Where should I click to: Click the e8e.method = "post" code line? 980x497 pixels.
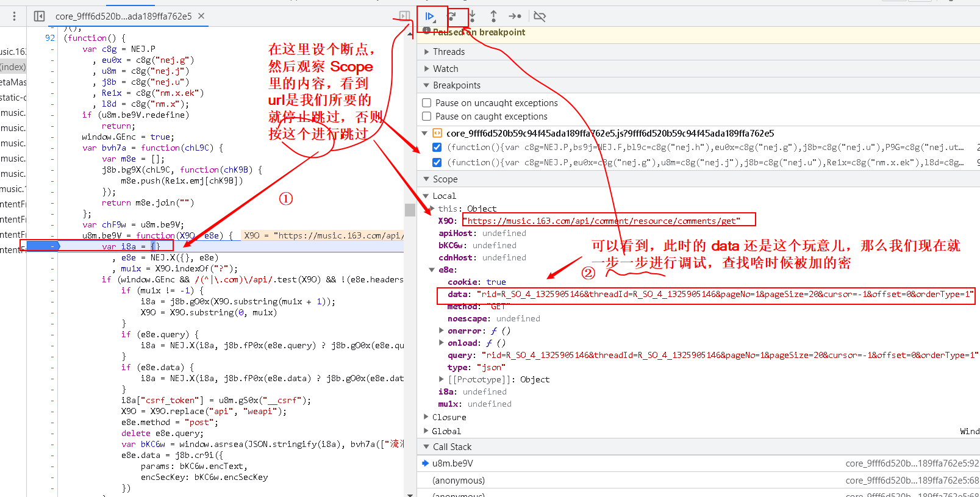170,422
